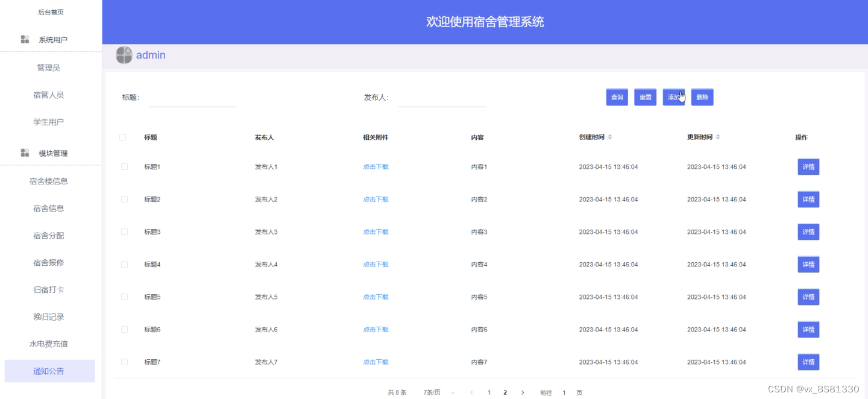Open the 归宿打卡 menu item
Viewport: 868px width, 399px height.
click(49, 290)
